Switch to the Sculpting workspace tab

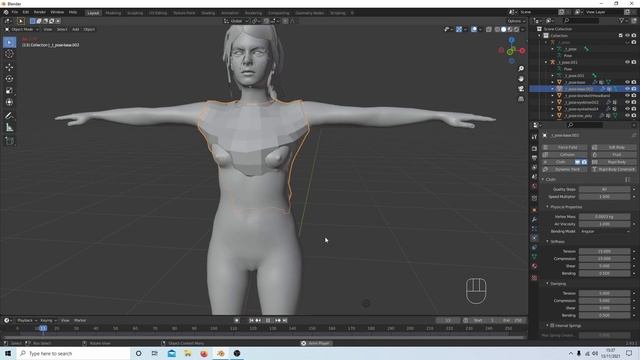[135, 13]
